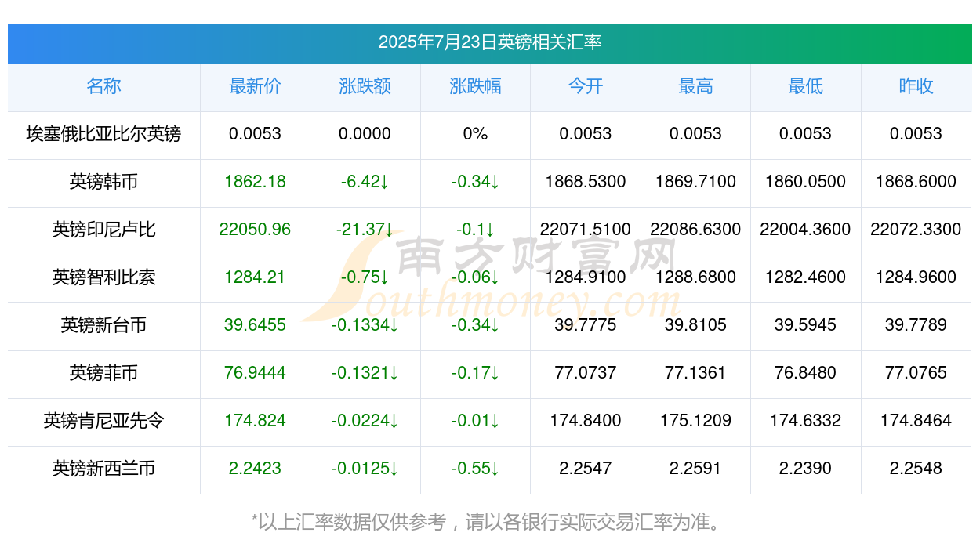Click latest price 174.824

[255, 421]
